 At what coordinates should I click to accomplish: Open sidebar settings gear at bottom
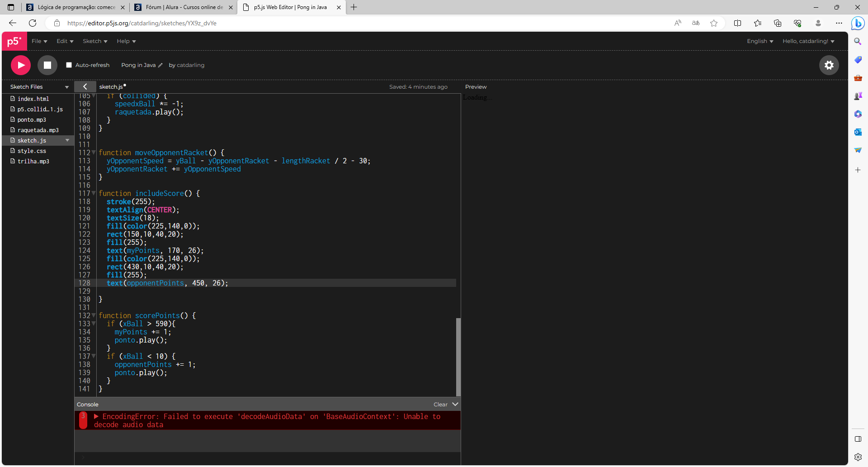pyautogui.click(x=858, y=457)
